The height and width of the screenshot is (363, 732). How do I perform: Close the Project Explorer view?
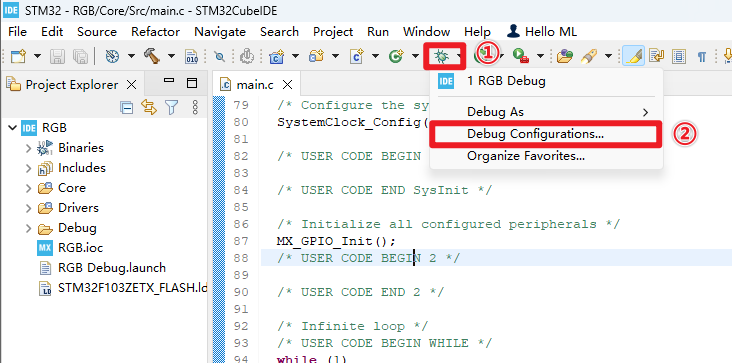[132, 85]
